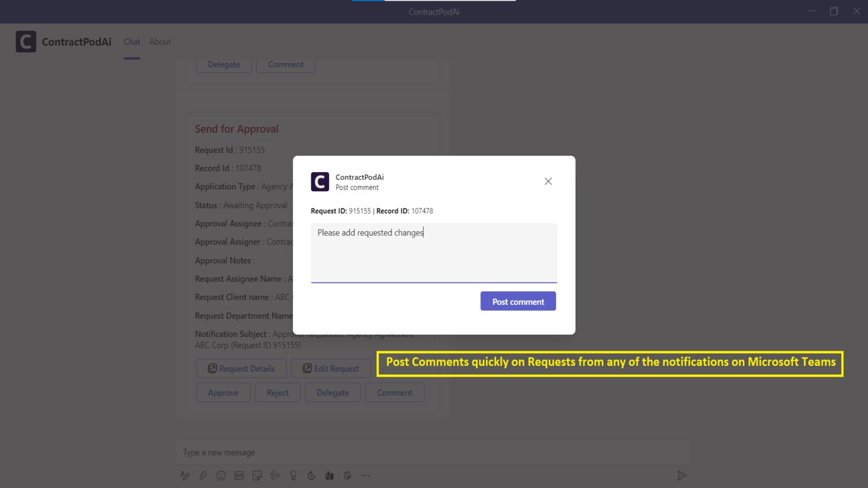Click the Praise badge icon
This screenshot has width=868, height=488.
[293, 475]
